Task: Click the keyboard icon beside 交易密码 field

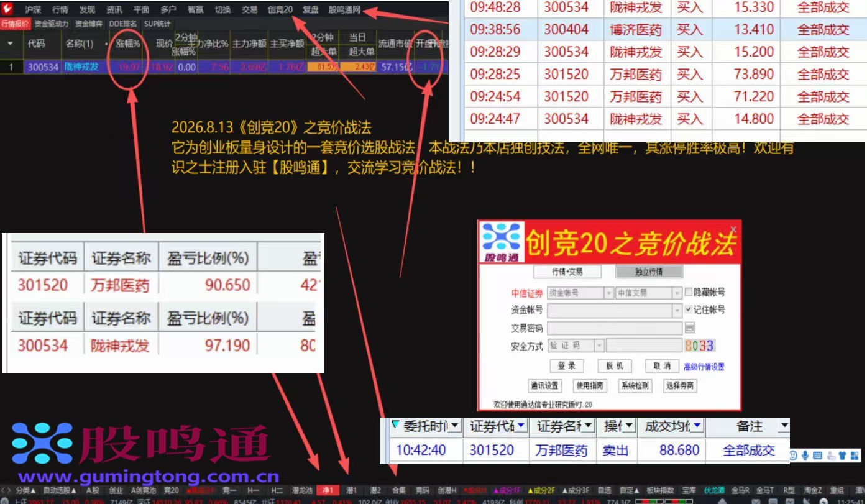Action: click(689, 328)
